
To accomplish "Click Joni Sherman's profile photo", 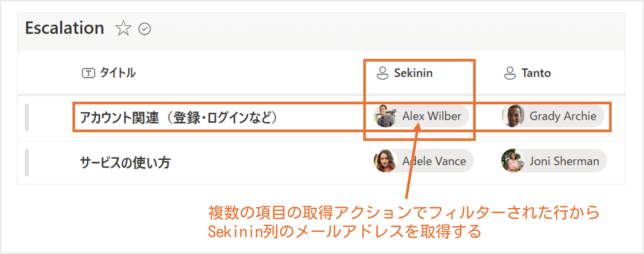I will pos(513,161).
